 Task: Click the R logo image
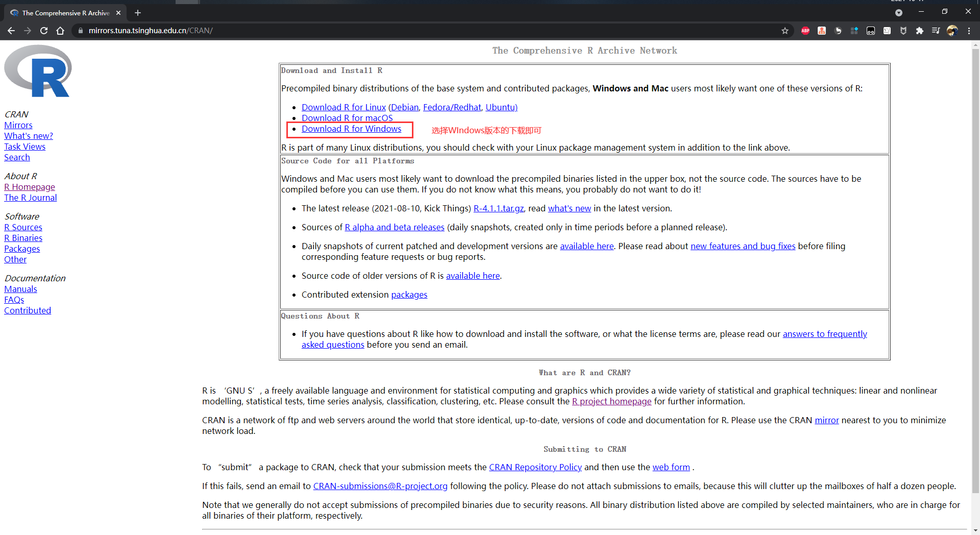[x=38, y=71]
